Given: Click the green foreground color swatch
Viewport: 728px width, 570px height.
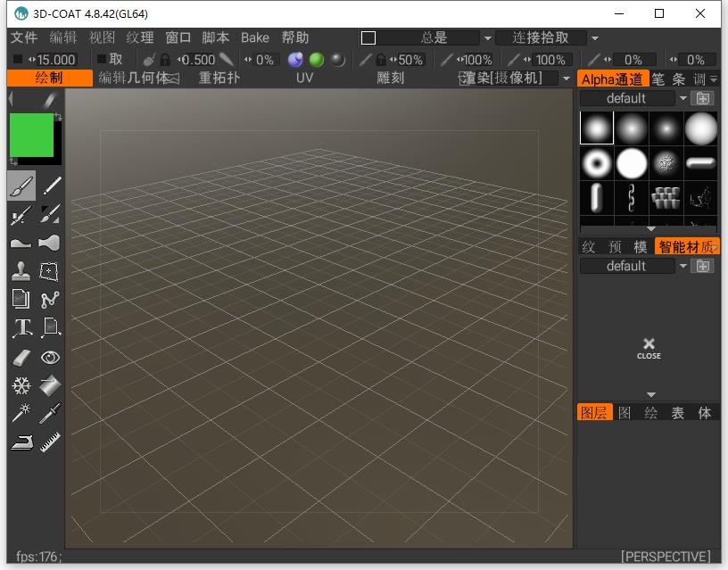Looking at the screenshot, I should point(31,136).
